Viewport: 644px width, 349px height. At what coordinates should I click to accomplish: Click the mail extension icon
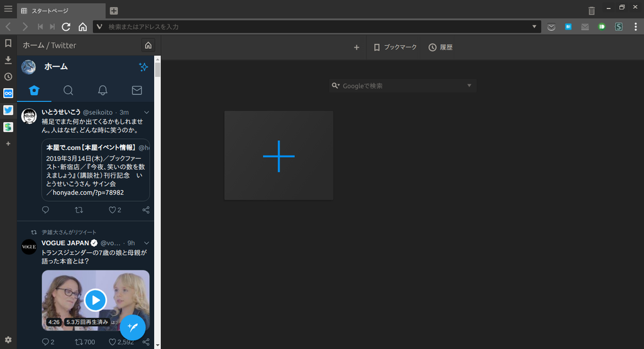tap(585, 26)
